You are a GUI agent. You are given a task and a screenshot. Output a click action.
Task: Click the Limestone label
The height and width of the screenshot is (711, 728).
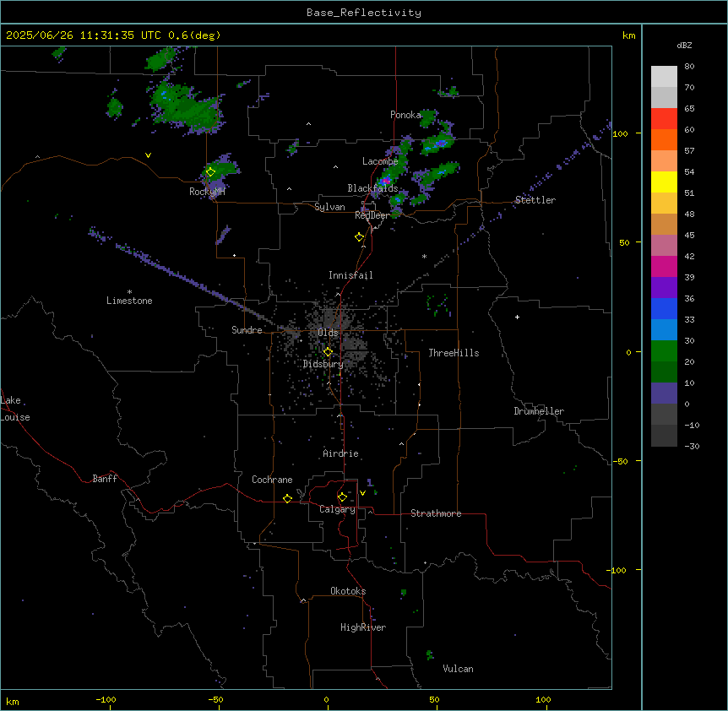(129, 301)
